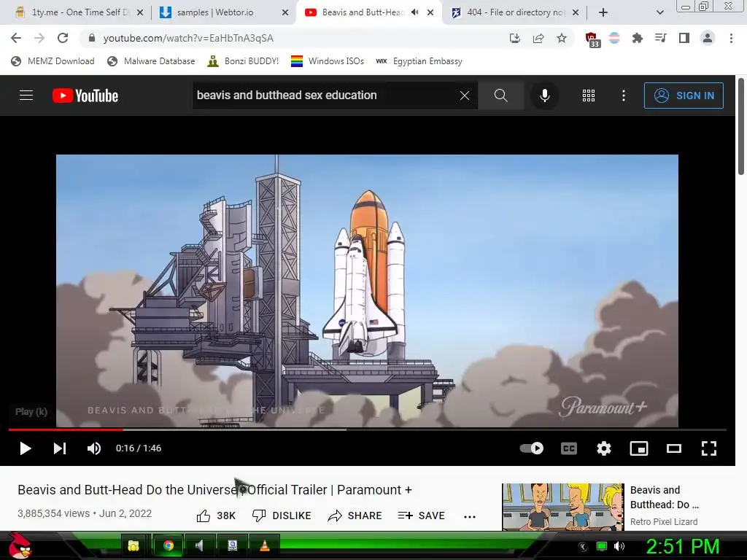747x560 pixels.
Task: Open Chrome's three-dot main menu
Action: pyautogui.click(x=731, y=38)
